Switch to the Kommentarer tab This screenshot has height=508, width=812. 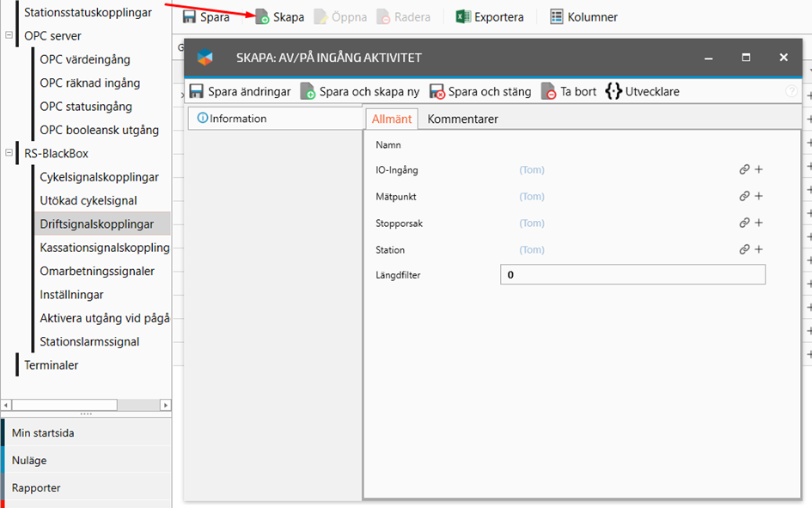coord(462,119)
